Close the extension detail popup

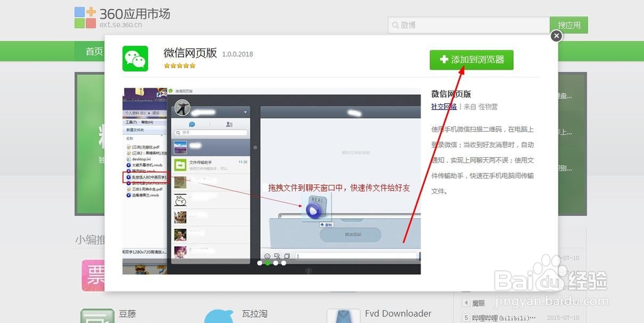[556, 36]
